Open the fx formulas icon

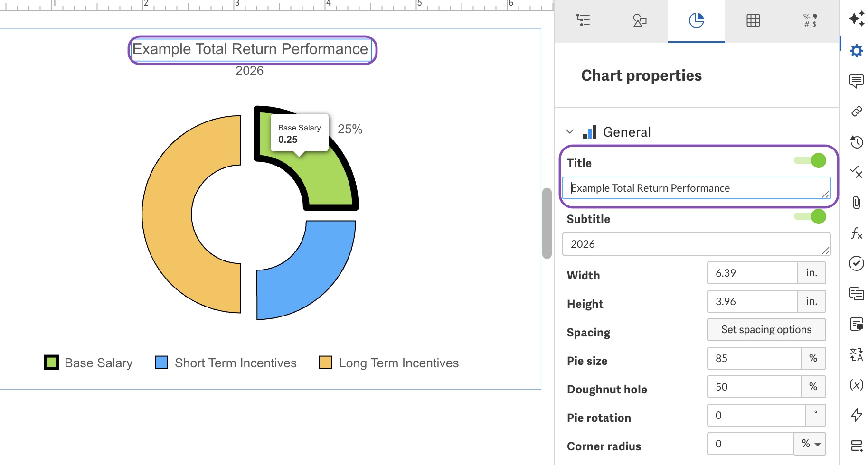[857, 233]
